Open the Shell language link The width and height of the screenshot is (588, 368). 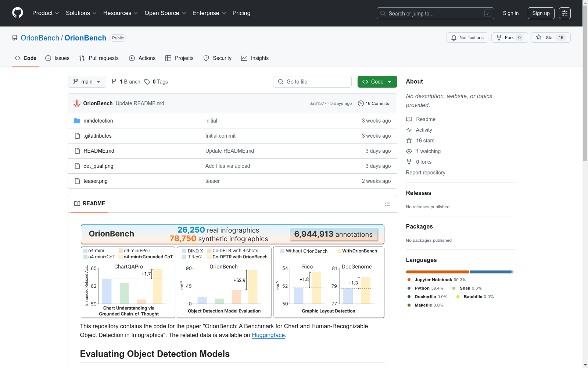467,288
